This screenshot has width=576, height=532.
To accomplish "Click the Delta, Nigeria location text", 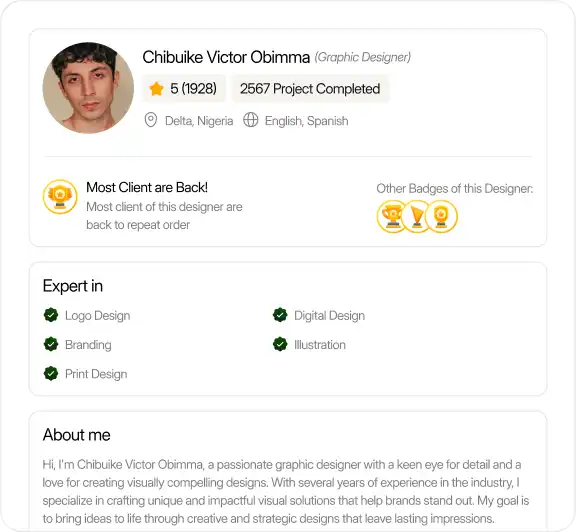I will tap(199, 121).
